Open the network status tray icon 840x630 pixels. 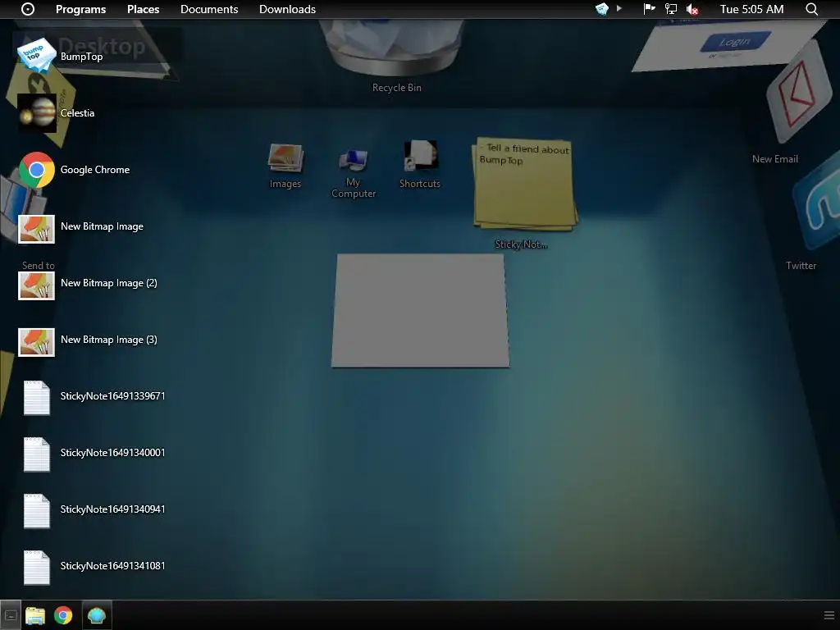click(671, 8)
